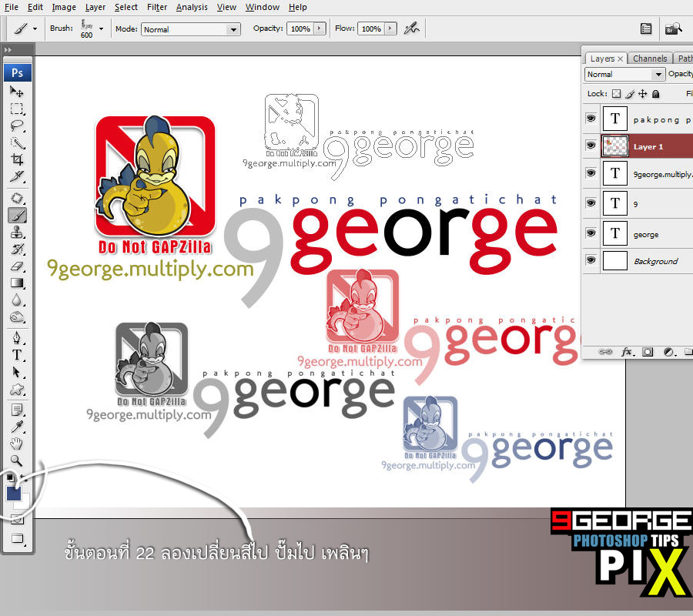The height and width of the screenshot is (616, 693).
Task: Select the Crop tool
Action: coord(17,159)
